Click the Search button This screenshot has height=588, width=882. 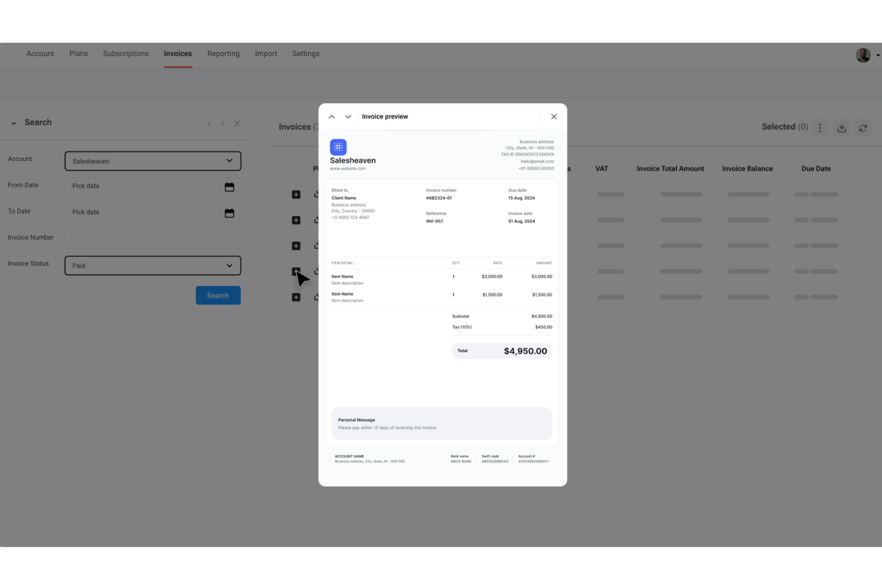tap(218, 295)
